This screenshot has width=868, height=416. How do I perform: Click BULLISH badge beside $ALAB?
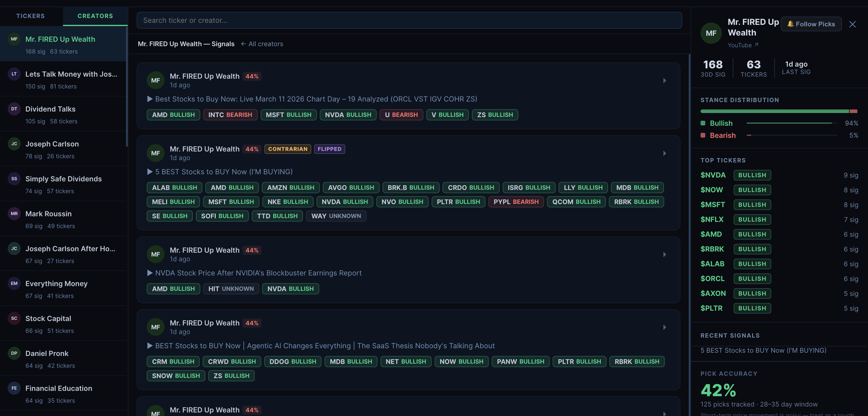(752, 264)
